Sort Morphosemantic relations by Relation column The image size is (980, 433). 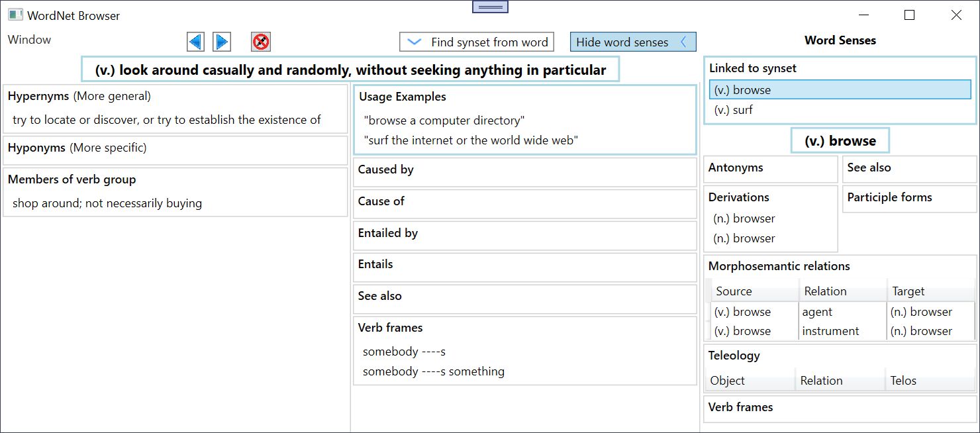(x=843, y=291)
